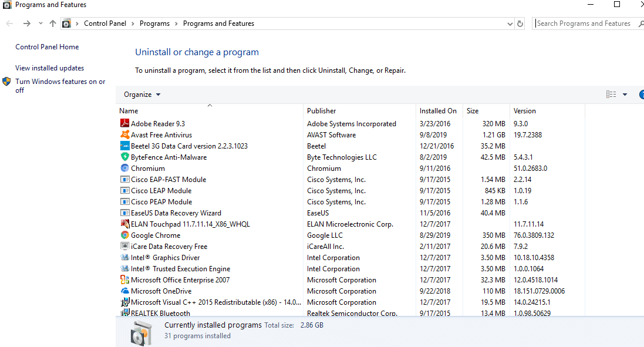The height and width of the screenshot is (347, 644).
Task: Select the Microsoft Office Enterprise 2007 icon
Action: click(x=124, y=279)
